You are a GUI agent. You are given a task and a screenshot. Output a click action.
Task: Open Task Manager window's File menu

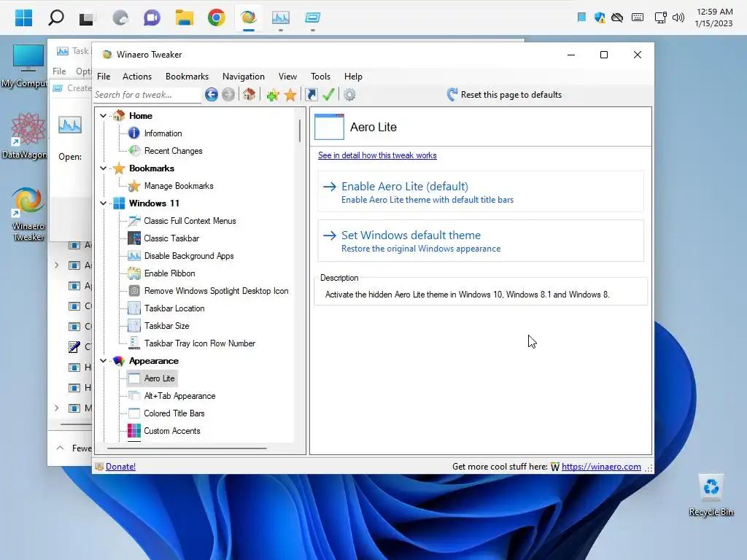coord(59,71)
